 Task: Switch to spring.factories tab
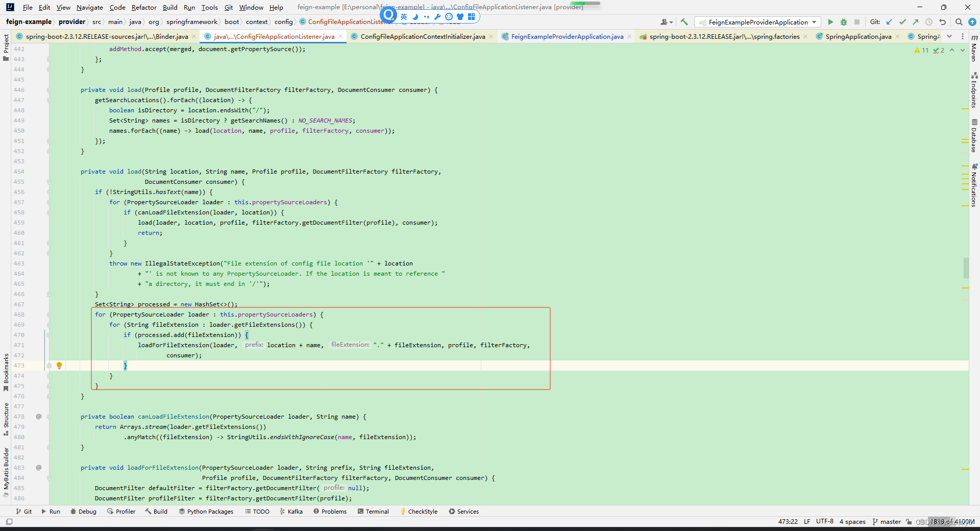(x=724, y=36)
